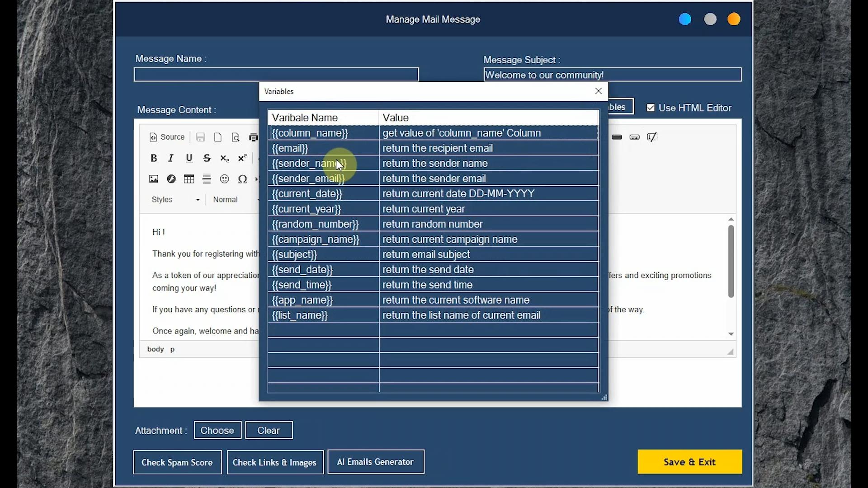Insert a special character with the Omega icon
Viewport: 868px width, 488px height.
coord(242,179)
